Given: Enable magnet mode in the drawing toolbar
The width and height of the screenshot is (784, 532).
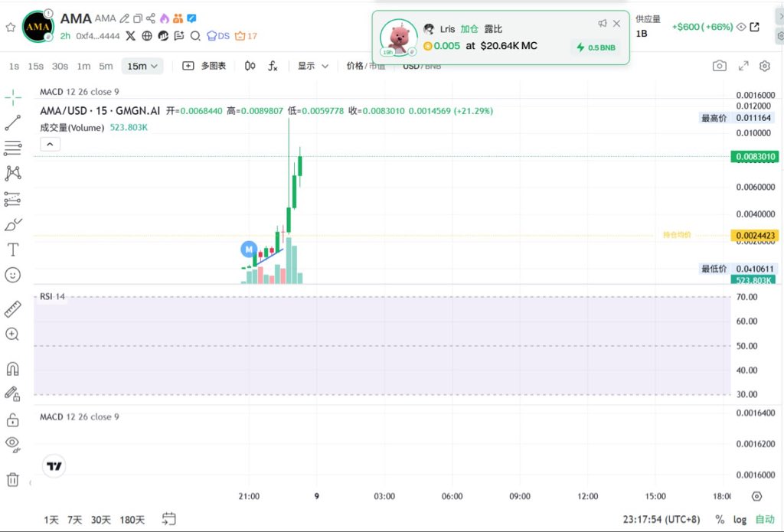Looking at the screenshot, I should 13,369.
